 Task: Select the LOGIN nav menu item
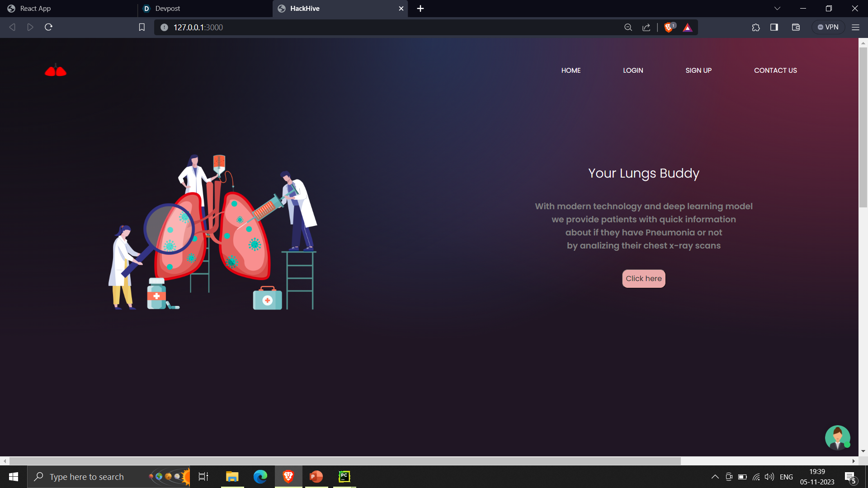(632, 70)
